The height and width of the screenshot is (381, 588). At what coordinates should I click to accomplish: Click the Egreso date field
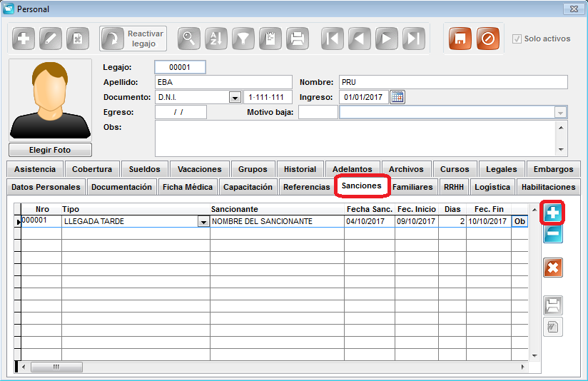pyautogui.click(x=181, y=112)
